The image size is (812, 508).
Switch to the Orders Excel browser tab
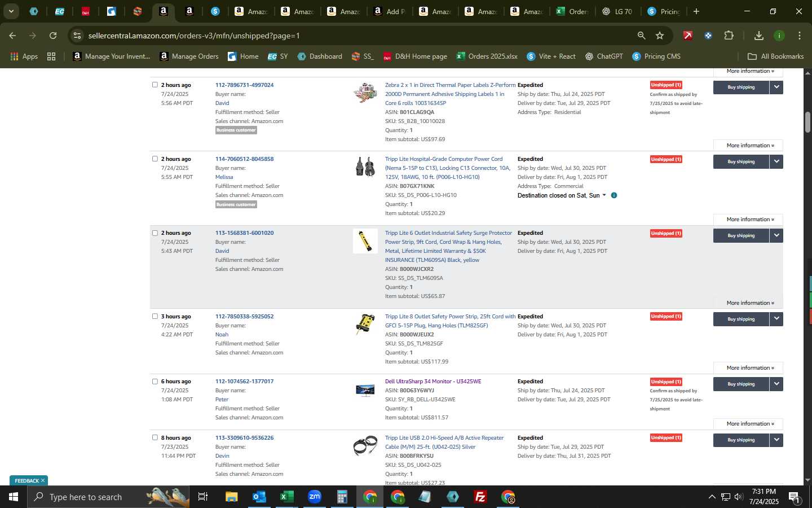pyautogui.click(x=572, y=11)
